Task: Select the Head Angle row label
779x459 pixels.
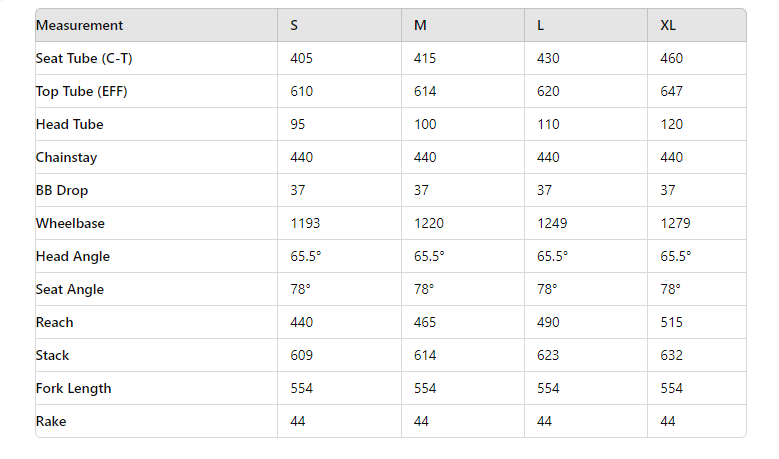Action: click(x=73, y=257)
